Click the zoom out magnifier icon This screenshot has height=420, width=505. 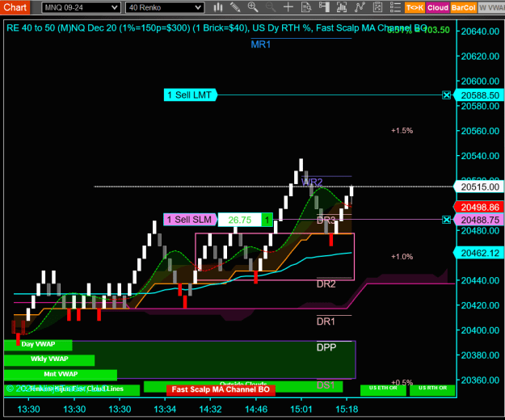pyautogui.click(x=271, y=7)
